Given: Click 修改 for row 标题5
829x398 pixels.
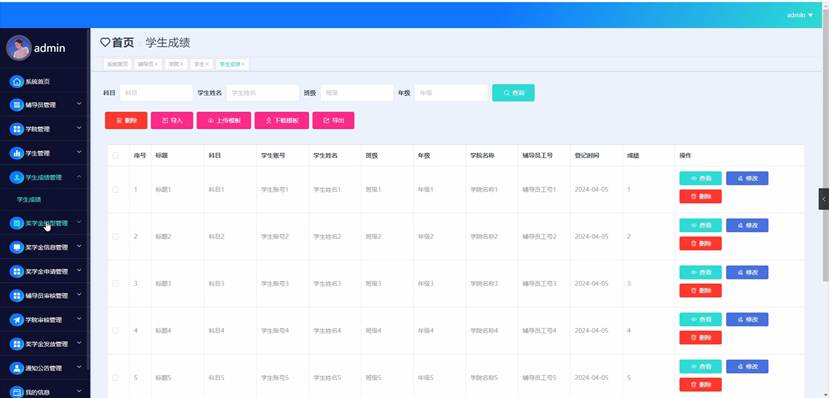Looking at the screenshot, I should [x=747, y=367].
